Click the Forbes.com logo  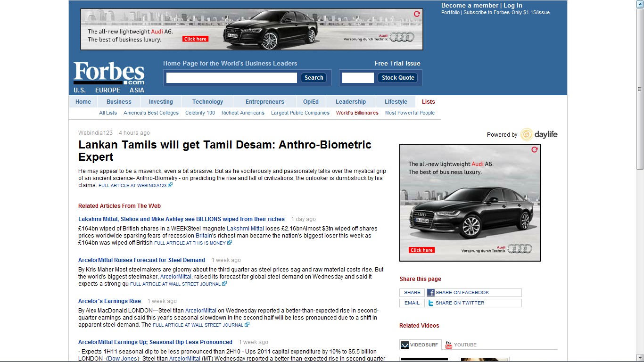(109, 73)
